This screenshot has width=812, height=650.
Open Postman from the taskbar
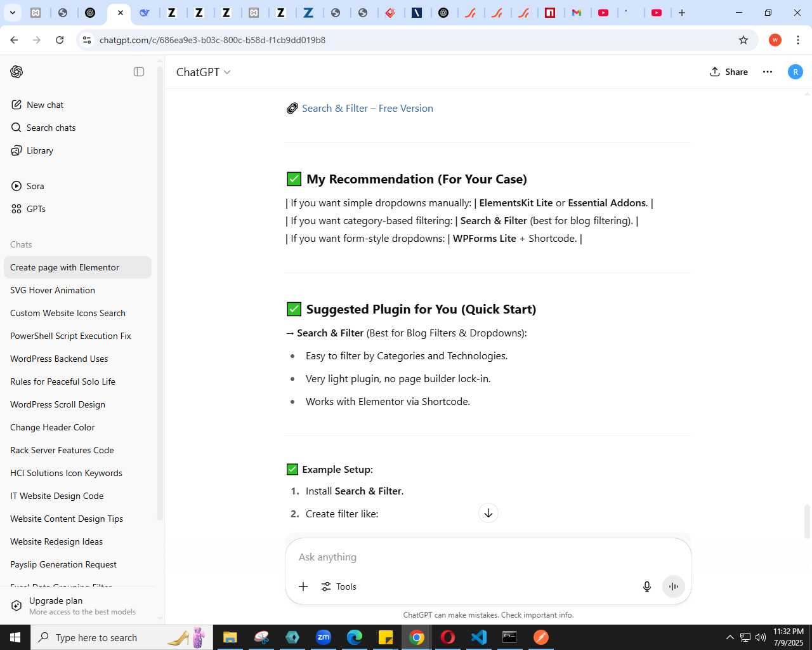(x=540, y=637)
